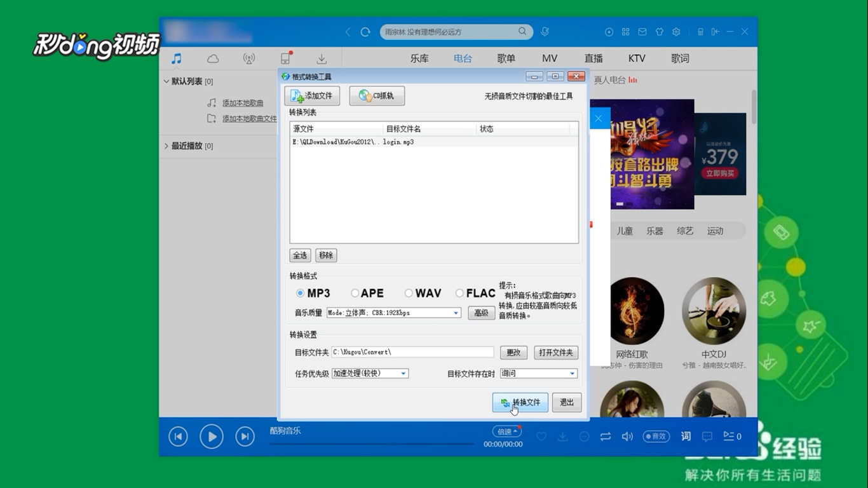The image size is (868, 488).
Task: Open the mail messages icon
Action: click(x=642, y=32)
